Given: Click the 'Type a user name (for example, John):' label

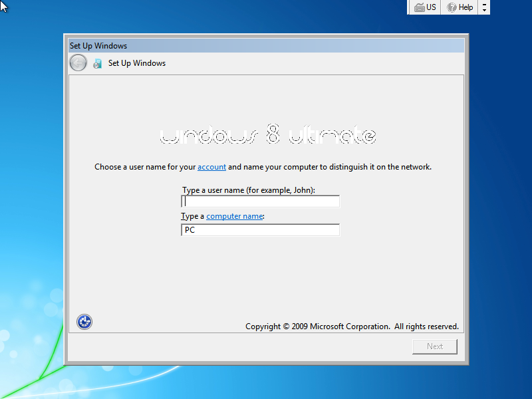Looking at the screenshot, I should pos(249,190).
